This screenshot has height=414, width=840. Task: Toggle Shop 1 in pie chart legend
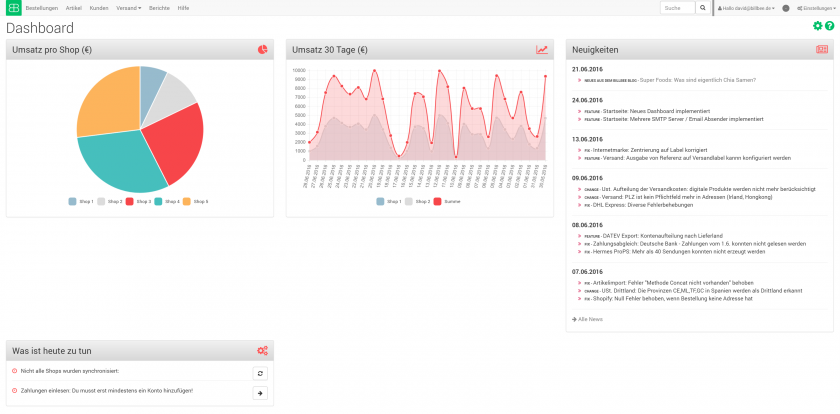81,201
